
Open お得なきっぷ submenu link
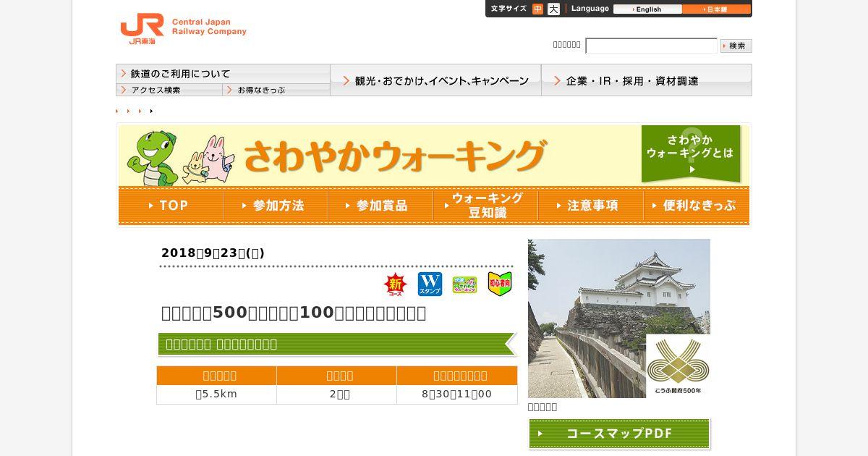pyautogui.click(x=276, y=90)
